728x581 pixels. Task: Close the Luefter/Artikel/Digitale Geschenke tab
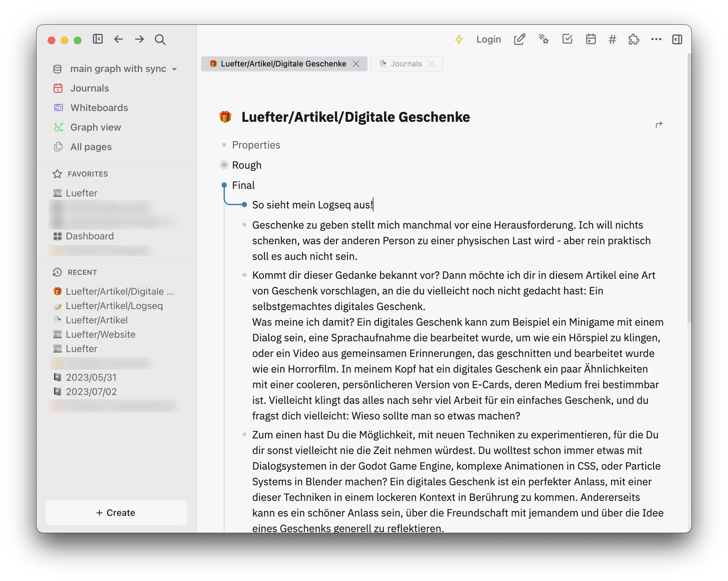click(356, 64)
